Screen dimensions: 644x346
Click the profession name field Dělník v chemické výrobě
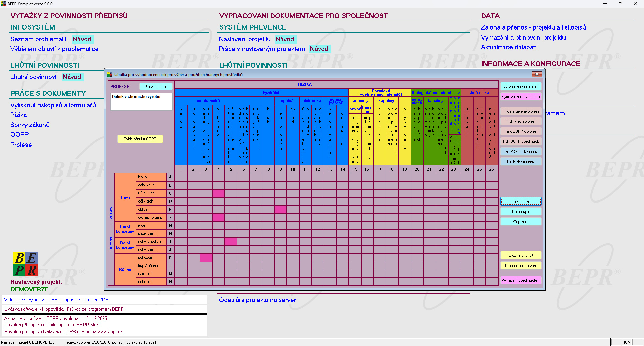coord(141,102)
